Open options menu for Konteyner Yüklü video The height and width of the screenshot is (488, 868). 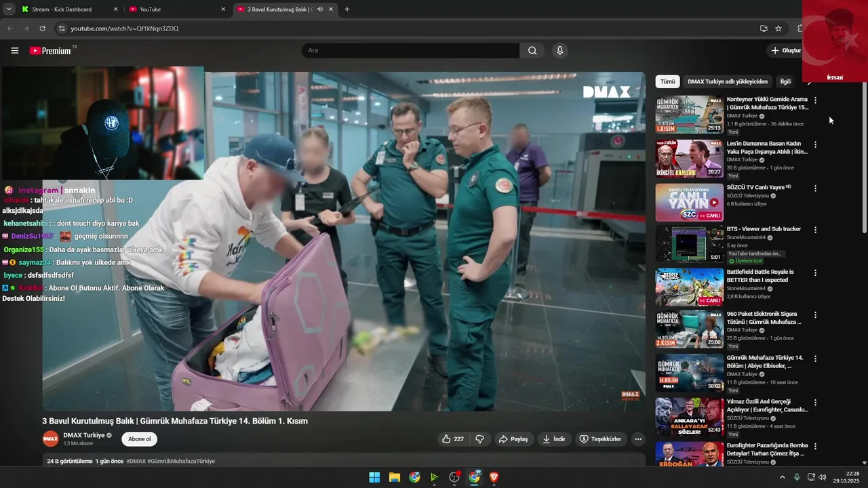coord(815,100)
